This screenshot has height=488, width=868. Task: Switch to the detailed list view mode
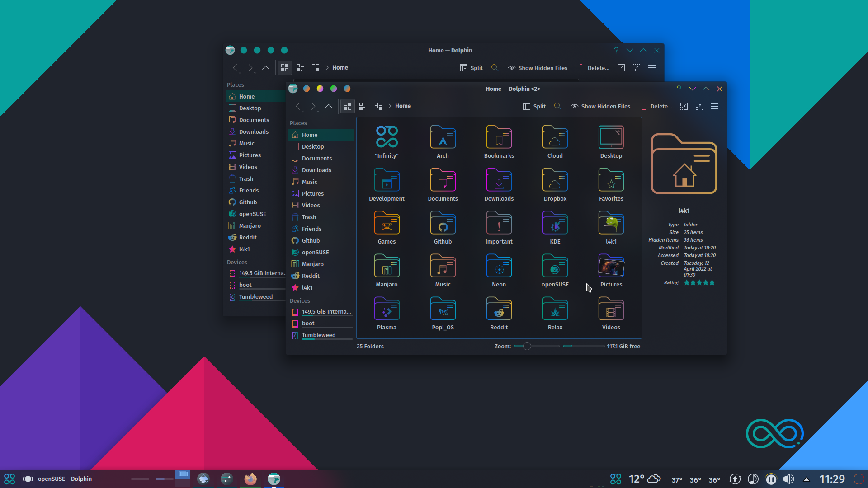pos(362,106)
